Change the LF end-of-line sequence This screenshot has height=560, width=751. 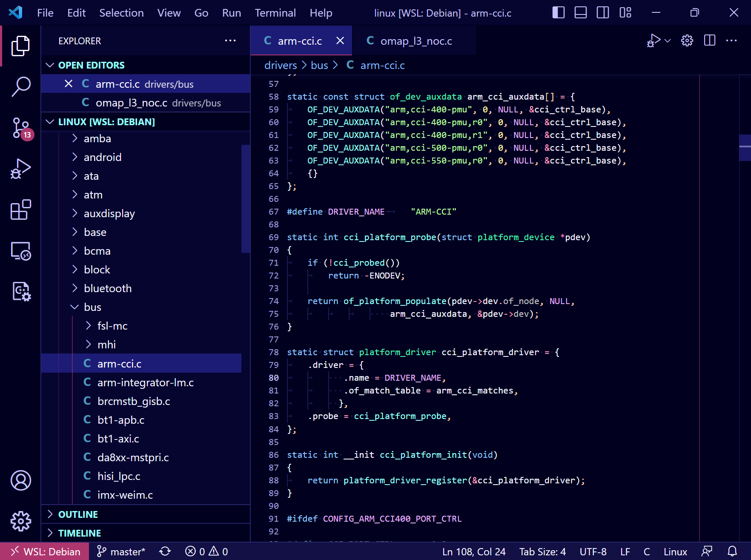click(625, 551)
